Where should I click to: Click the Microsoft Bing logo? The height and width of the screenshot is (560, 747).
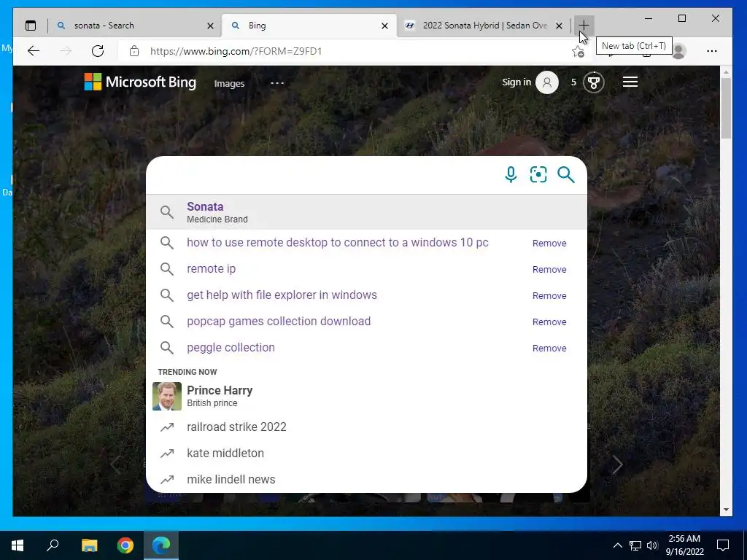[140, 82]
